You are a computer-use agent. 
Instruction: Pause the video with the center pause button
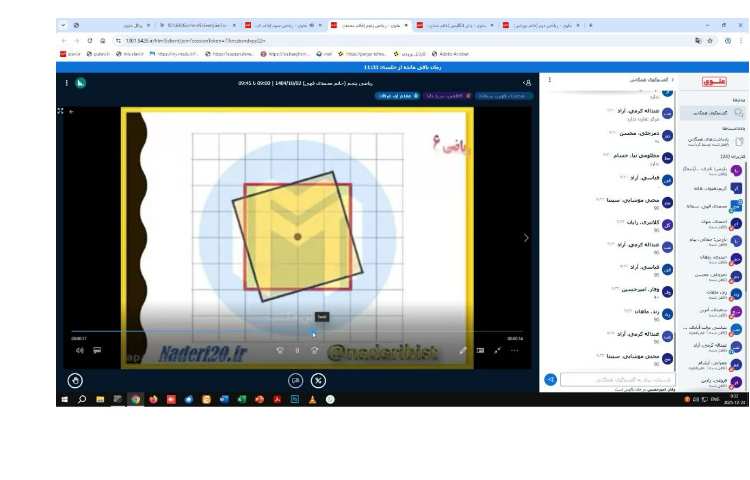point(297,351)
